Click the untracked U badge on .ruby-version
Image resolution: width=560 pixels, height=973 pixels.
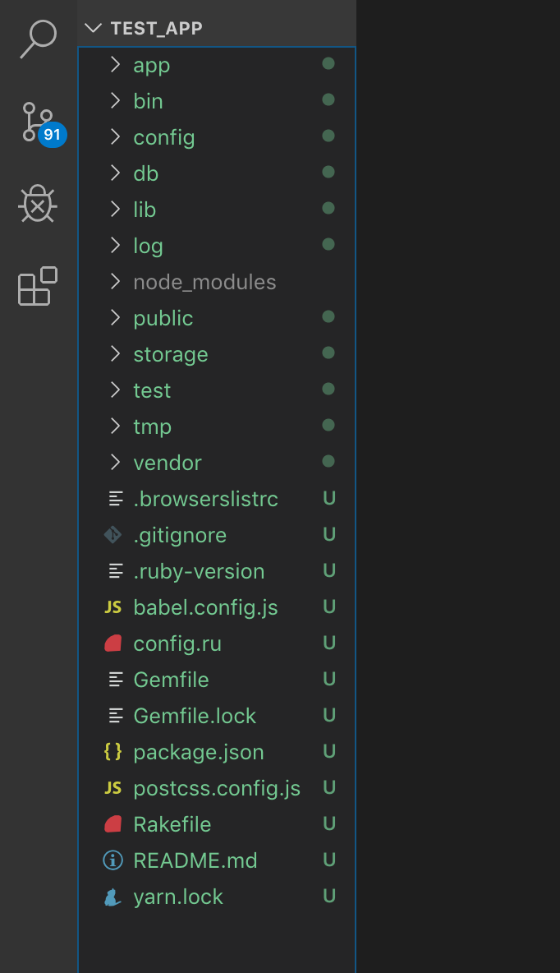329,571
